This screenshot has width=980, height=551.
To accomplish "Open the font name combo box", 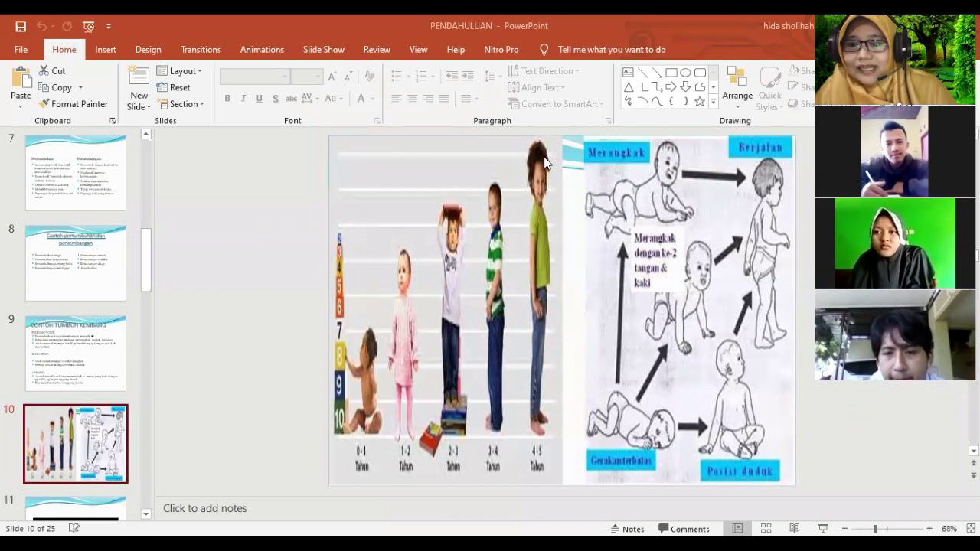I will (255, 77).
